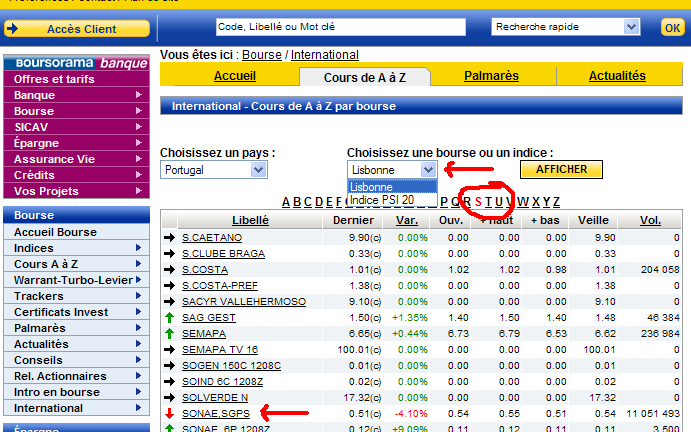Expand the Vos Projets menu arrow
The height and width of the screenshot is (432, 691).
pos(138,191)
